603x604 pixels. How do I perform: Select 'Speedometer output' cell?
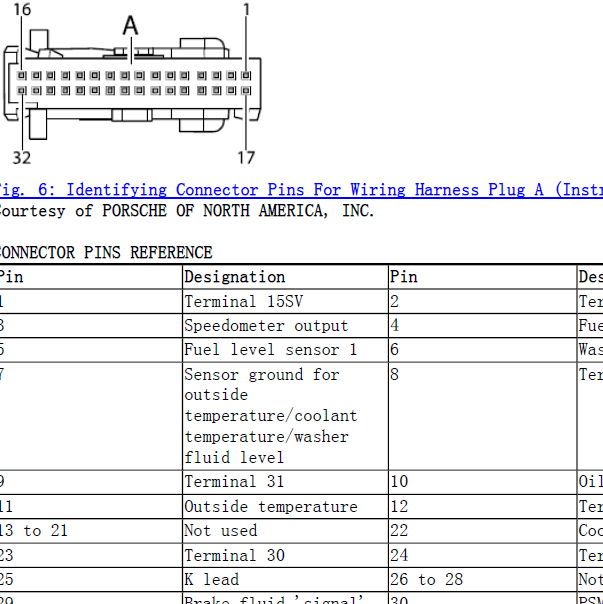pos(285,326)
